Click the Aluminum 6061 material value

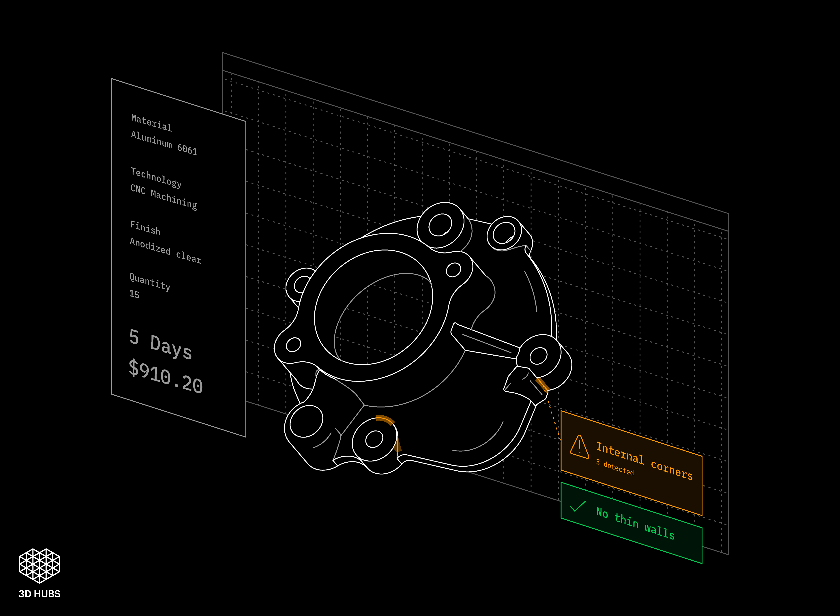point(164,143)
